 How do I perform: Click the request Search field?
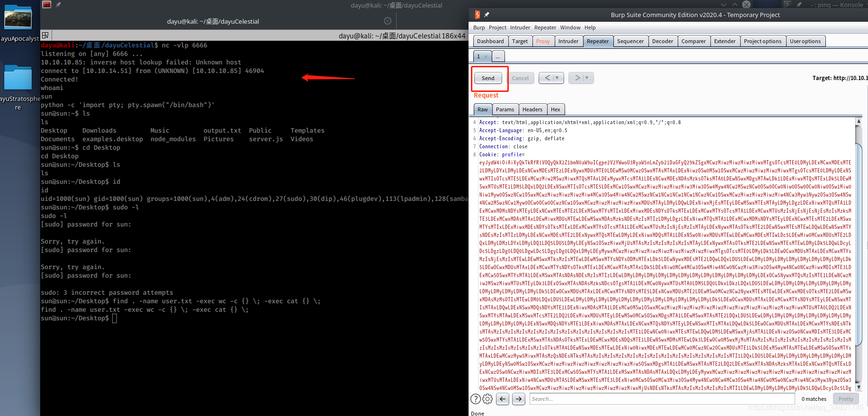click(x=662, y=399)
